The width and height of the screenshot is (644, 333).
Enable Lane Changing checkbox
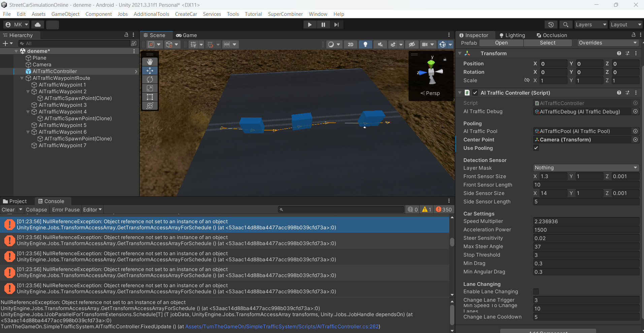pos(536,292)
